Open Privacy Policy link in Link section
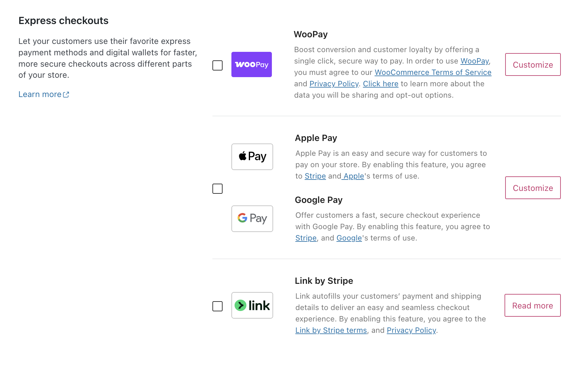588x366 pixels. 411,330
